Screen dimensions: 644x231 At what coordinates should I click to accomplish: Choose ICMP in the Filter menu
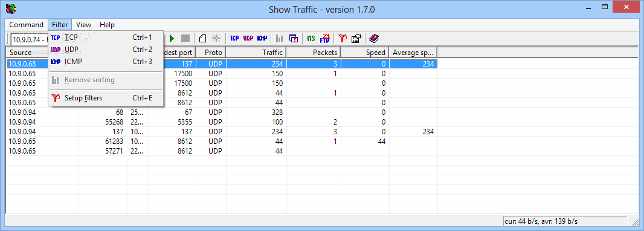tap(106, 62)
